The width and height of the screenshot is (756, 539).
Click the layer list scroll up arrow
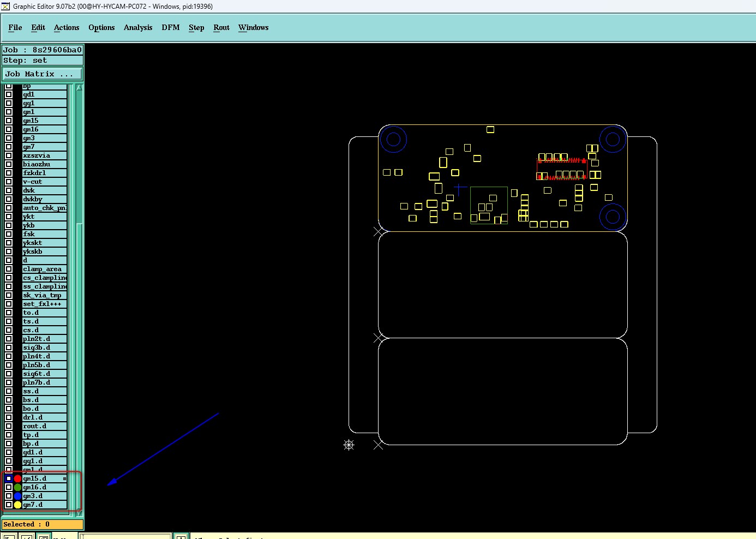point(79,87)
